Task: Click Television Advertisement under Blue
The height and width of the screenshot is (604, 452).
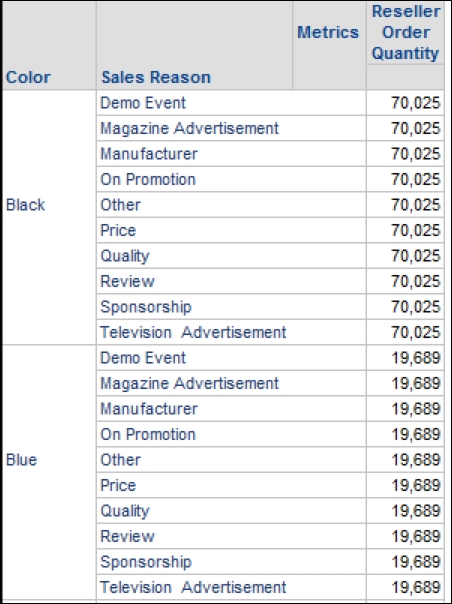Action: pyautogui.click(x=193, y=587)
